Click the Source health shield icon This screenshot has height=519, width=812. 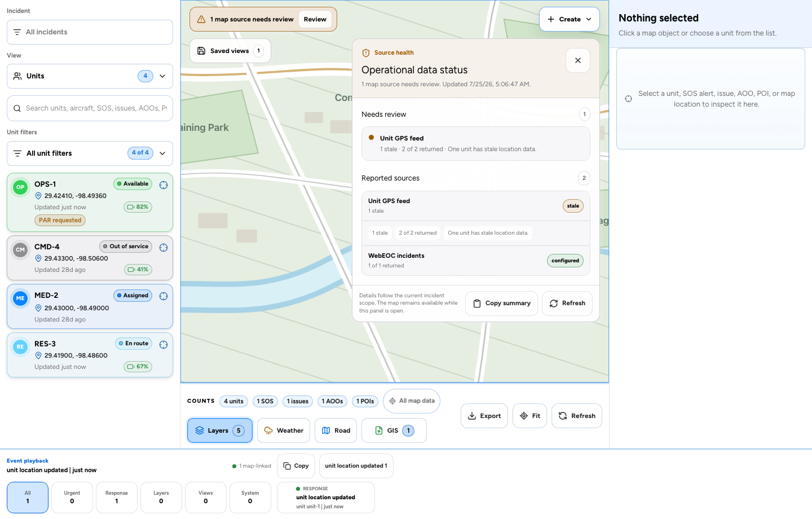(x=366, y=53)
